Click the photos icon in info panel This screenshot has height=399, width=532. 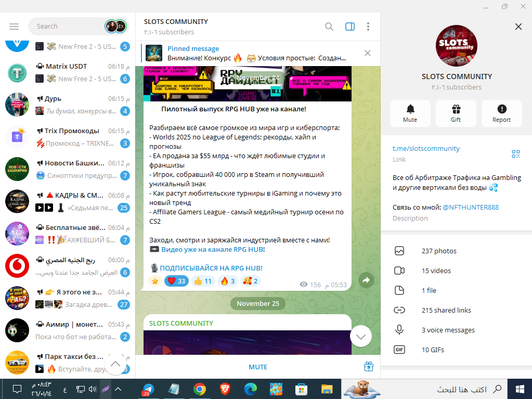(399, 251)
